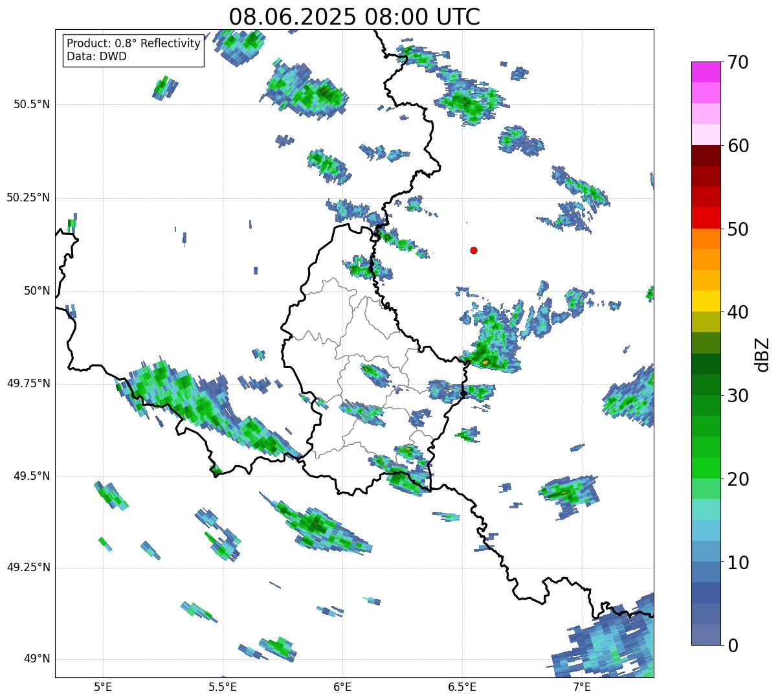Click the yellow colorbar segment

pos(706,301)
